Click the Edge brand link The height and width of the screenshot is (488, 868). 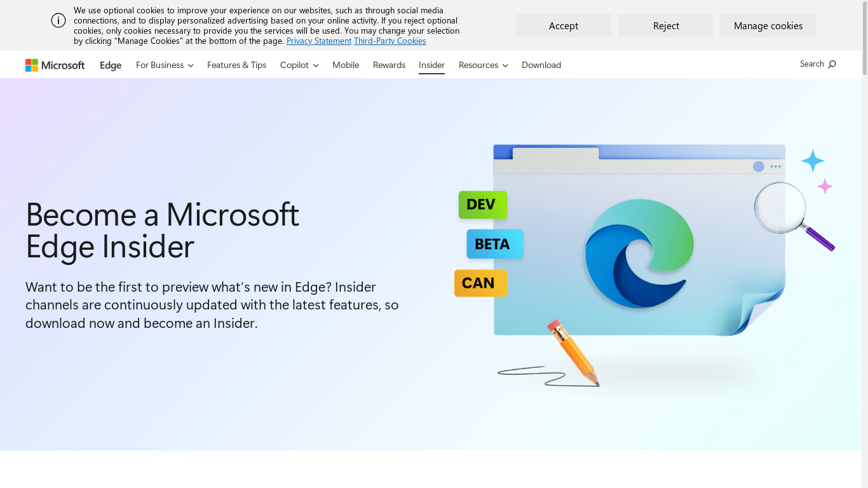(111, 65)
